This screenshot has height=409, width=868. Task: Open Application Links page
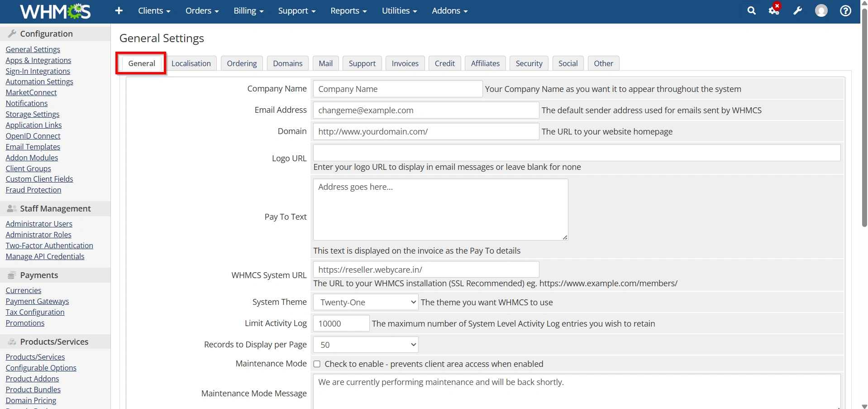33,125
